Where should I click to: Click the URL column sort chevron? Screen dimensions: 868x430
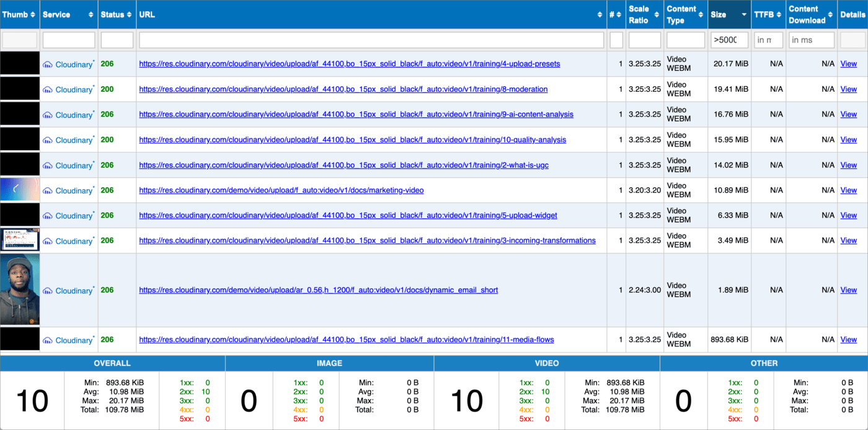click(600, 14)
